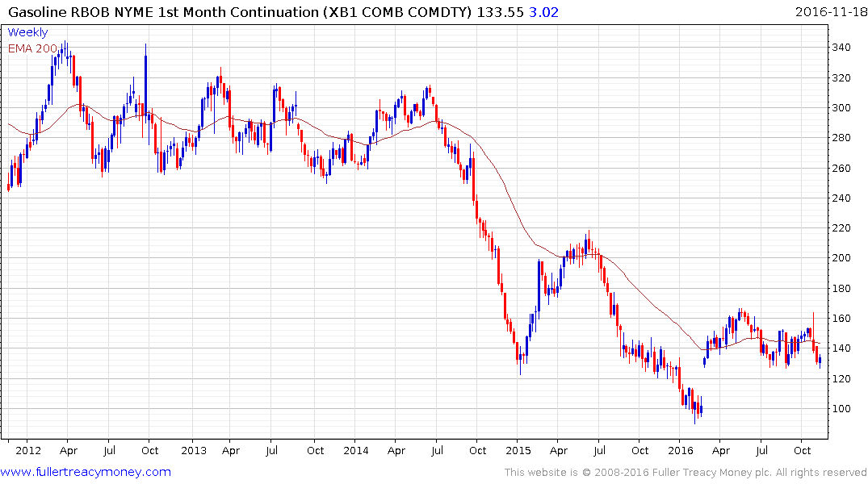The image size is (868, 484).
Task: Click the 140 price axis label
Action: [x=841, y=348]
